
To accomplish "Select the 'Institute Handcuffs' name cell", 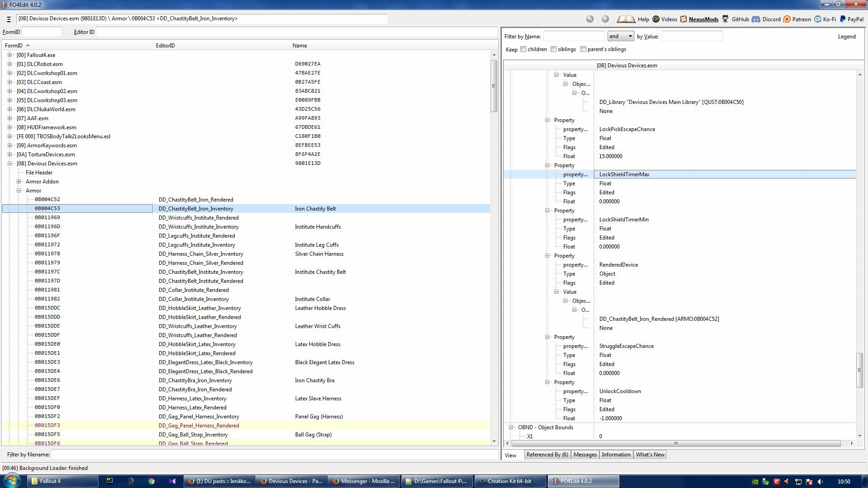I will click(x=318, y=227).
